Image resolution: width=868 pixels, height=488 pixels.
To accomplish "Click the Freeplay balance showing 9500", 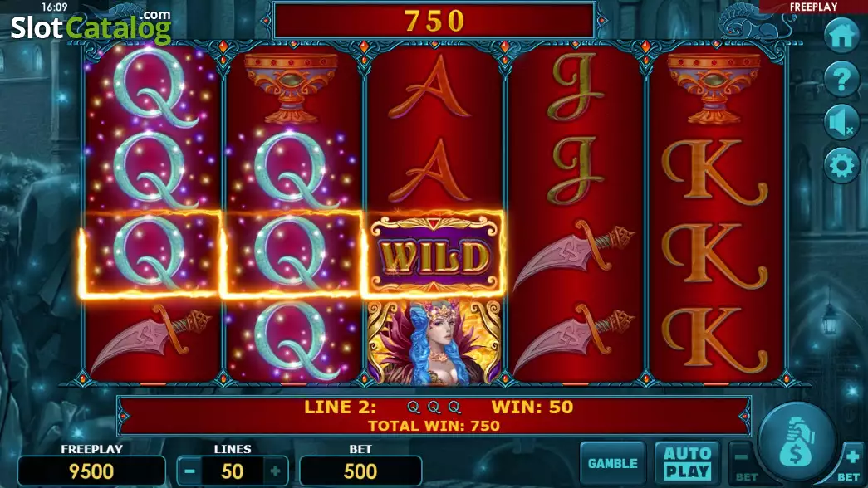I will [91, 471].
